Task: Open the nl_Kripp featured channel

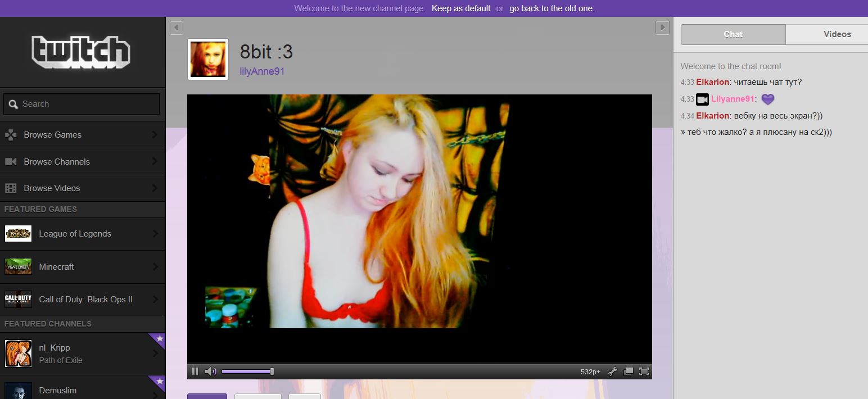Action: tap(83, 353)
